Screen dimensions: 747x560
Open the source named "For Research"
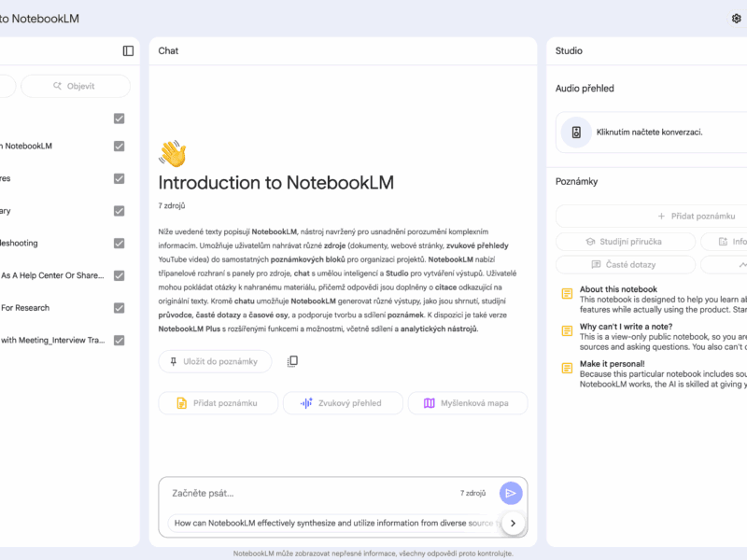[25, 308]
